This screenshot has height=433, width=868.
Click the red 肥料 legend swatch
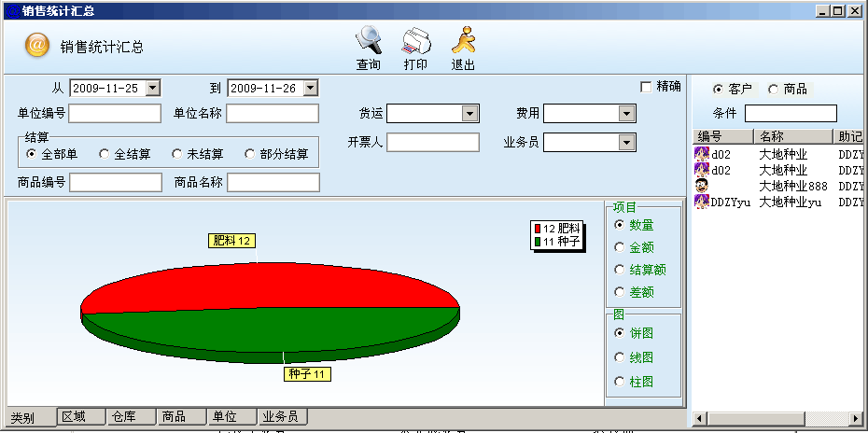click(x=538, y=229)
